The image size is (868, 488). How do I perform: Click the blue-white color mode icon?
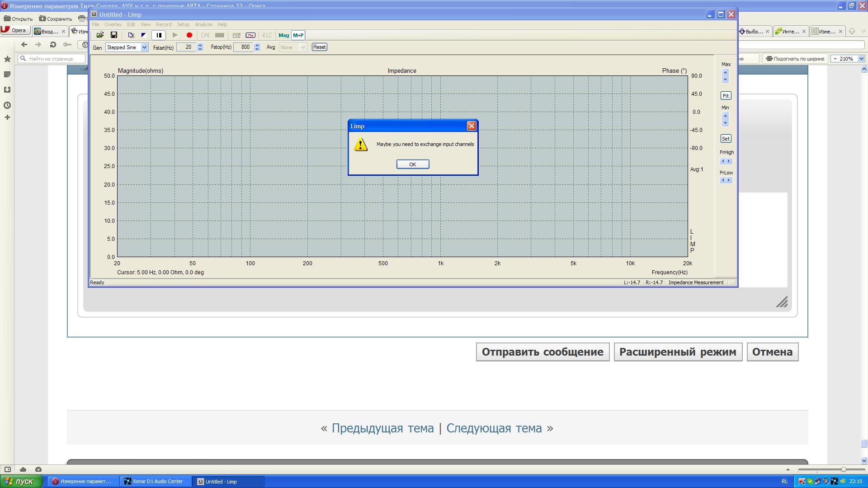[x=144, y=35]
